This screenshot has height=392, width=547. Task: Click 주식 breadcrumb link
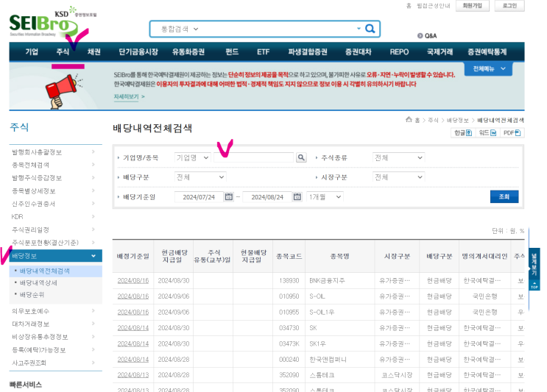click(433, 120)
